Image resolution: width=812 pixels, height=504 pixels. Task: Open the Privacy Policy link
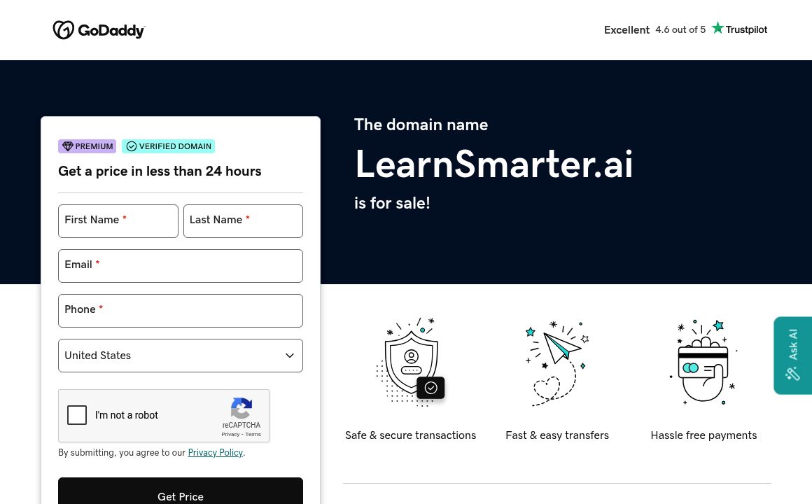(215, 453)
